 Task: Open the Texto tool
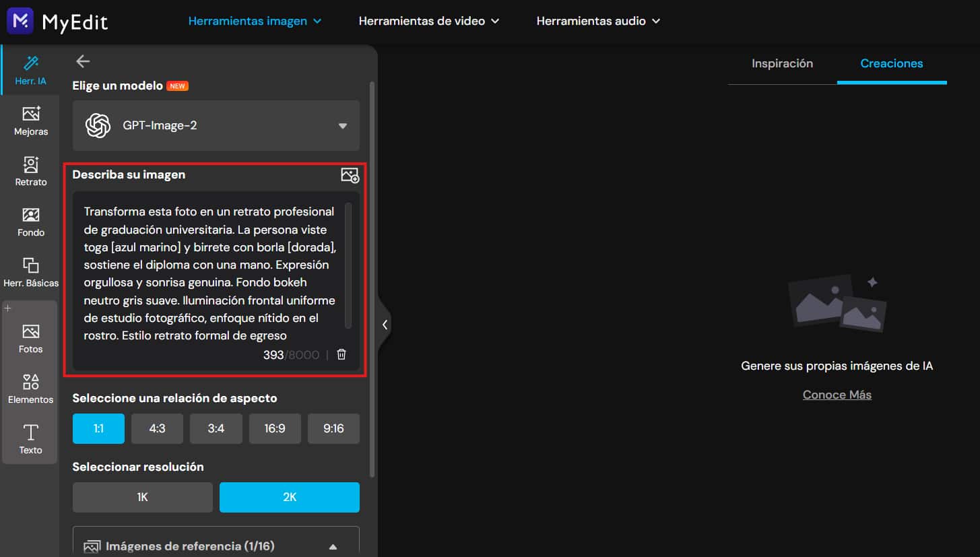coord(31,439)
